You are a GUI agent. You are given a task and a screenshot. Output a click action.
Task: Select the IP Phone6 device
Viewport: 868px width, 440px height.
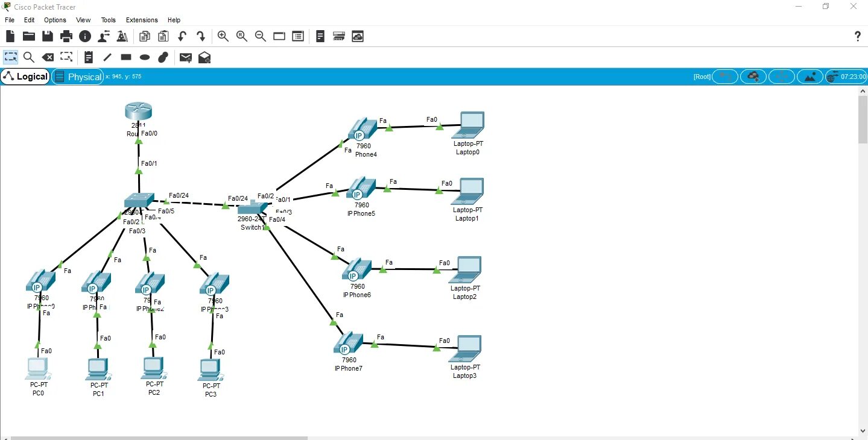click(356, 270)
